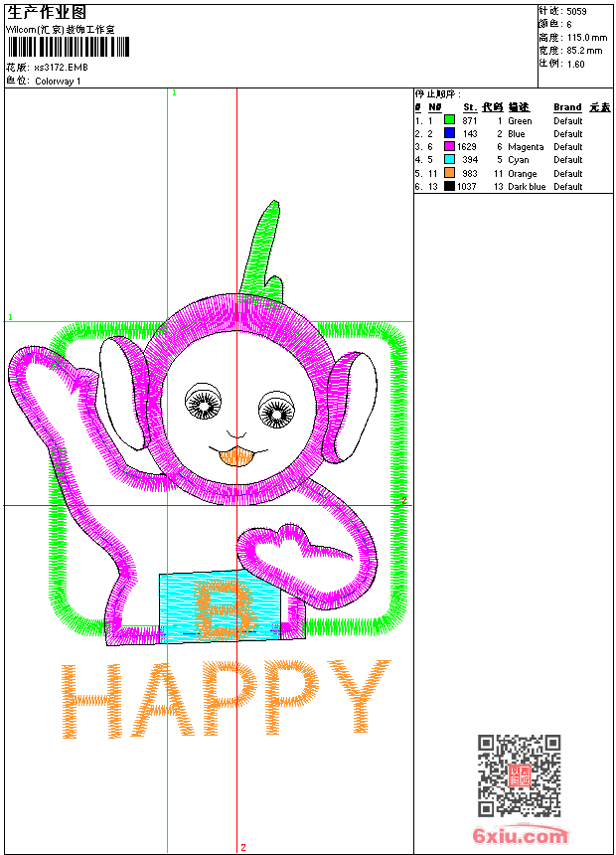Screen dimensions: 616x855
Task: Click stitch count 394 in Cyan row
Action: (470, 160)
